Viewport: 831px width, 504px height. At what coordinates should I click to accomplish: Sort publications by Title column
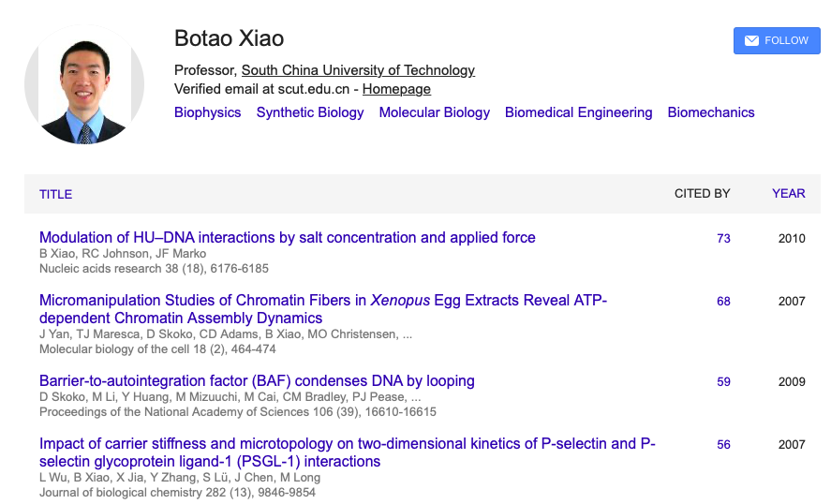(55, 194)
